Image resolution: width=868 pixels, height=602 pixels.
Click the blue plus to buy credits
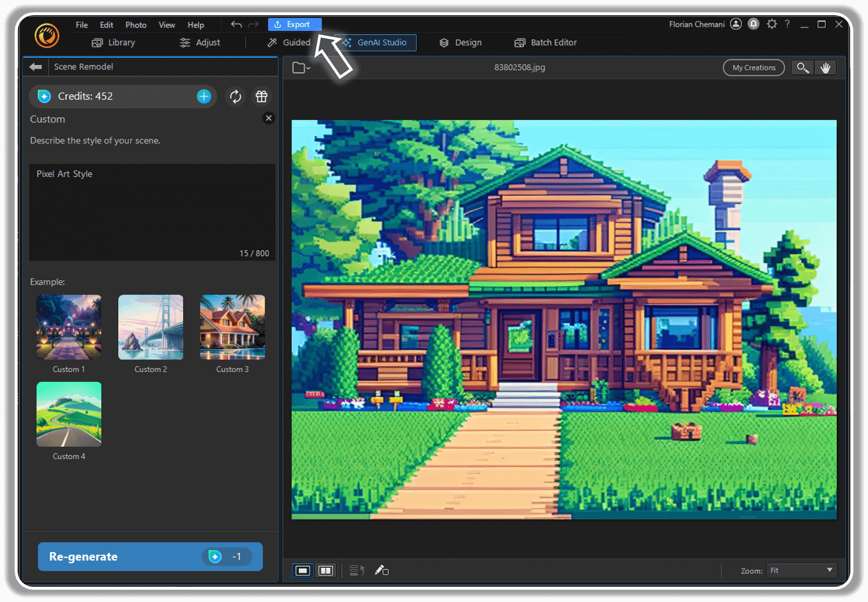(203, 96)
